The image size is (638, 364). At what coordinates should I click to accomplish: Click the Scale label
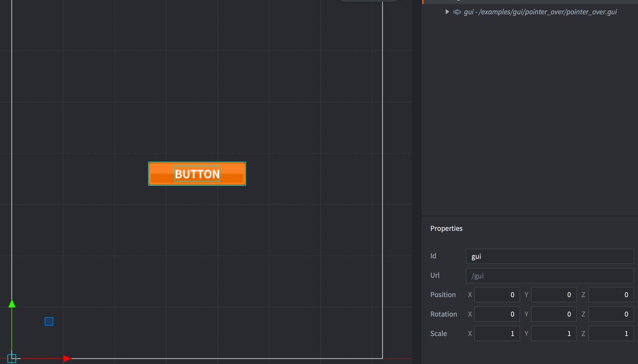[x=438, y=333]
